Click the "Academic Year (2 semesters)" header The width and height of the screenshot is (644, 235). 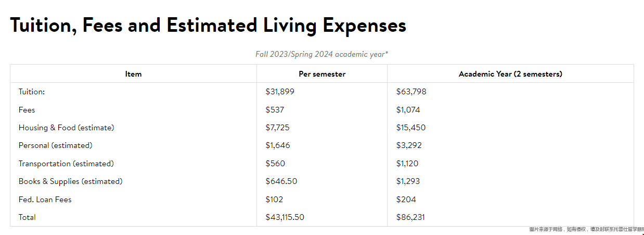510,74
